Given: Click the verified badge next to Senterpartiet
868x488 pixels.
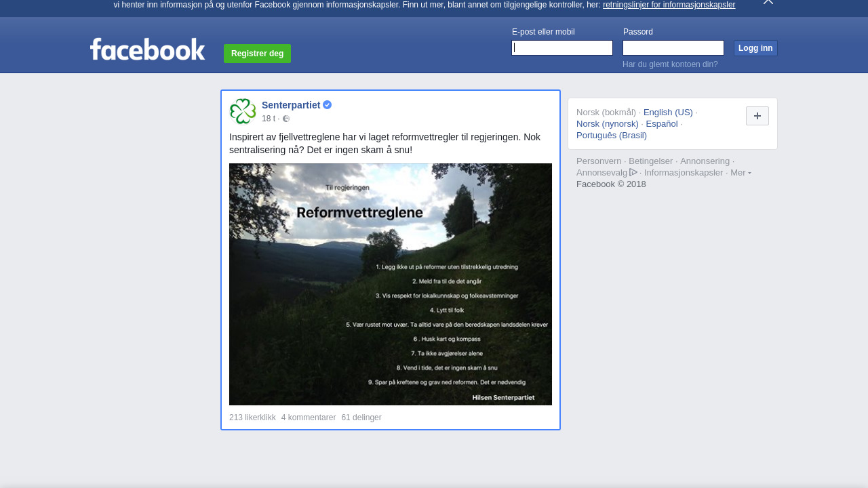Looking at the screenshot, I should click(327, 105).
